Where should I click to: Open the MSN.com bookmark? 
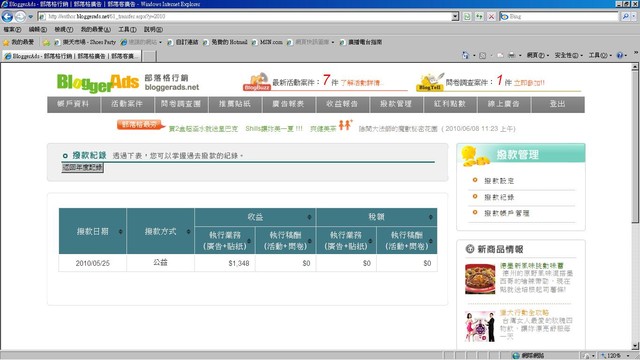coord(267,42)
